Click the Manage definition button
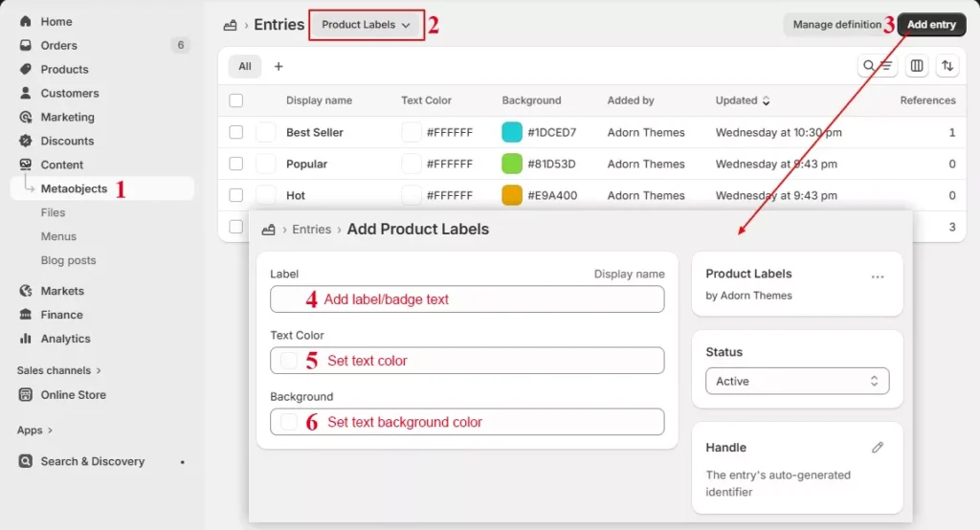The width and height of the screenshot is (980, 530). coord(836,25)
